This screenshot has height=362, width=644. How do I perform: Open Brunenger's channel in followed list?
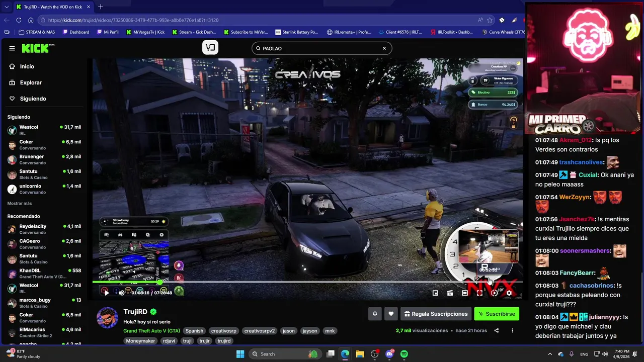[x=45, y=159]
